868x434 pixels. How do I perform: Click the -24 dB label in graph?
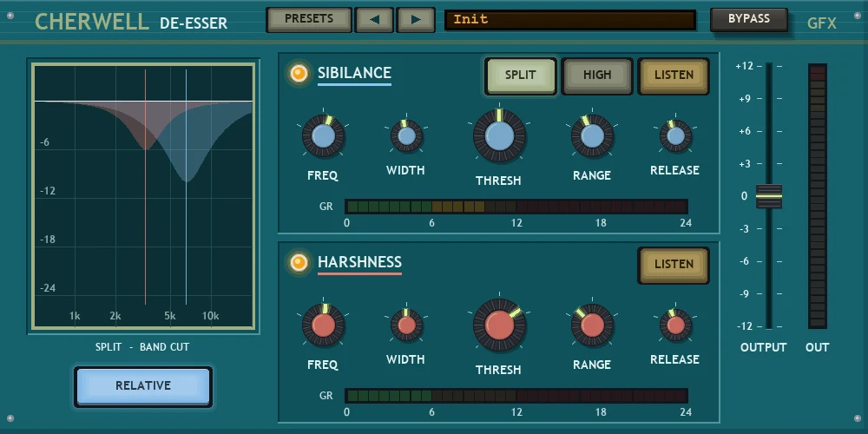(48, 288)
